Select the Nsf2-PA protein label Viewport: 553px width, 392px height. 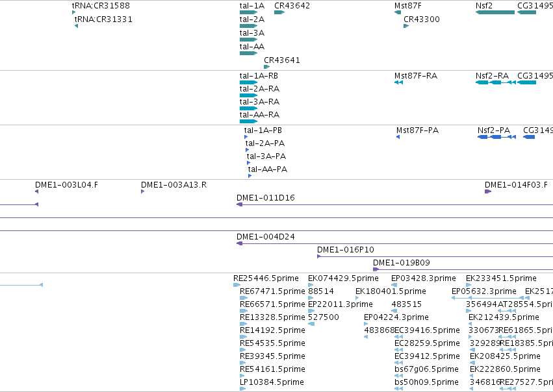tap(494, 130)
